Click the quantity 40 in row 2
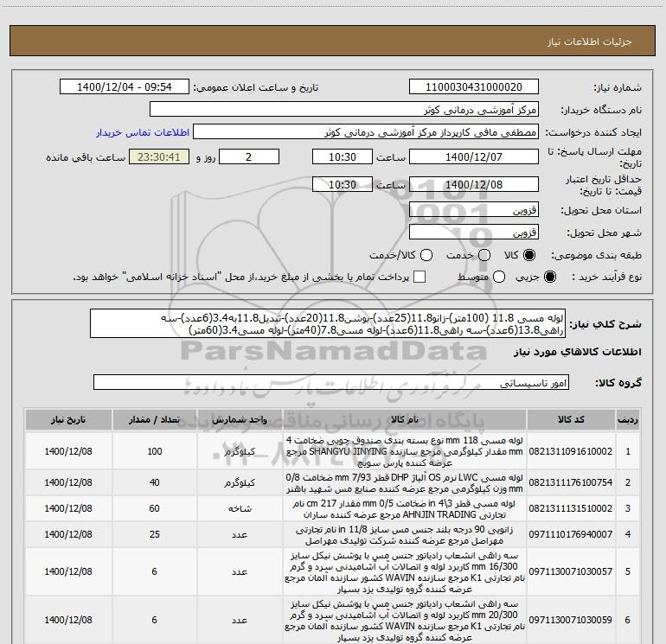This screenshot has width=666, height=644. point(155,482)
